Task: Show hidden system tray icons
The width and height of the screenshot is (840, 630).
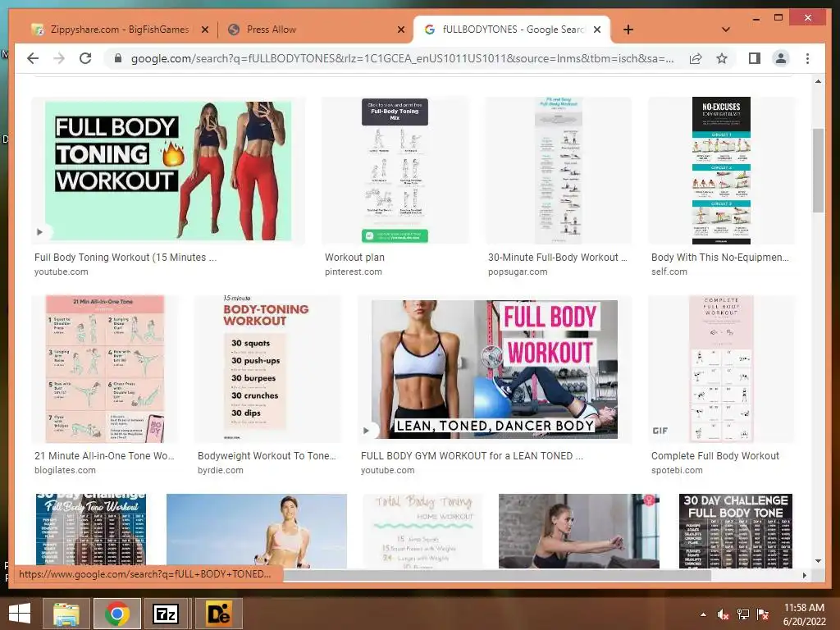Action: click(703, 614)
